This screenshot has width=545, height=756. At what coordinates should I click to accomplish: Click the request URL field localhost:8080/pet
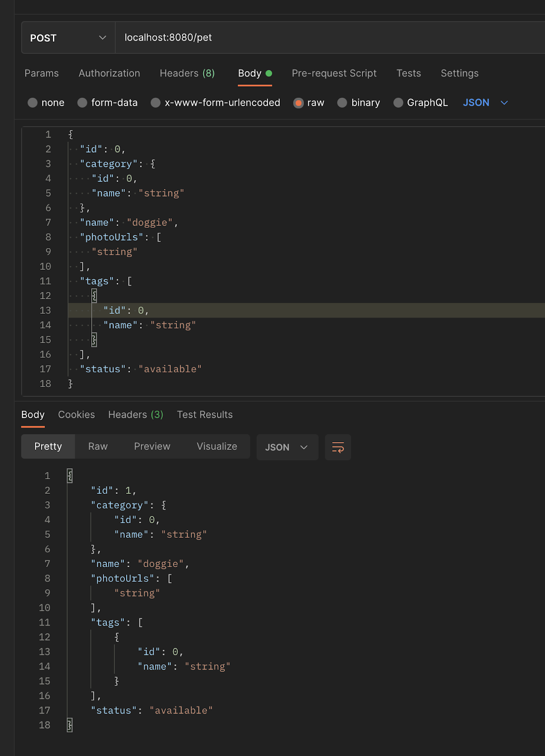284,38
